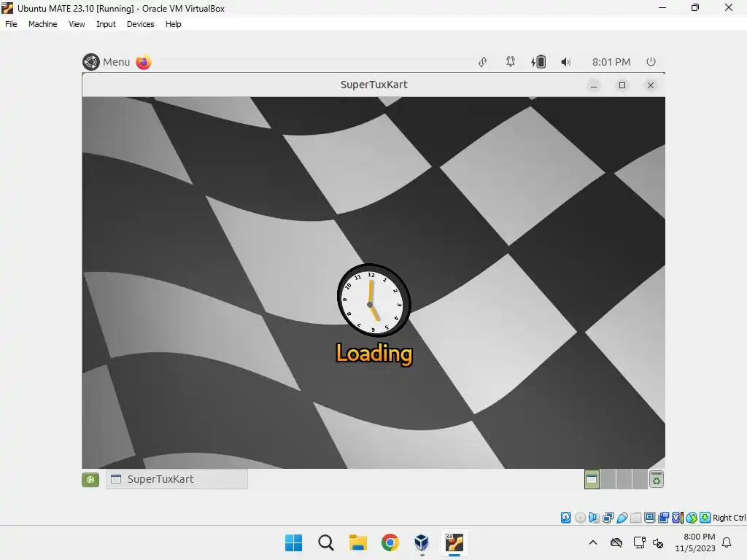Open the Windows Start menu
Viewport: 747px width, 560px height.
pyautogui.click(x=293, y=542)
